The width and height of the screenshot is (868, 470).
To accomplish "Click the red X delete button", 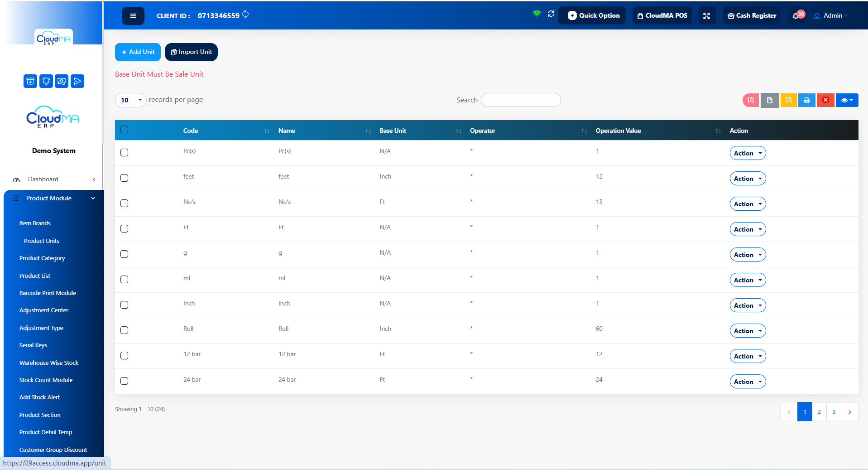I will (825, 100).
